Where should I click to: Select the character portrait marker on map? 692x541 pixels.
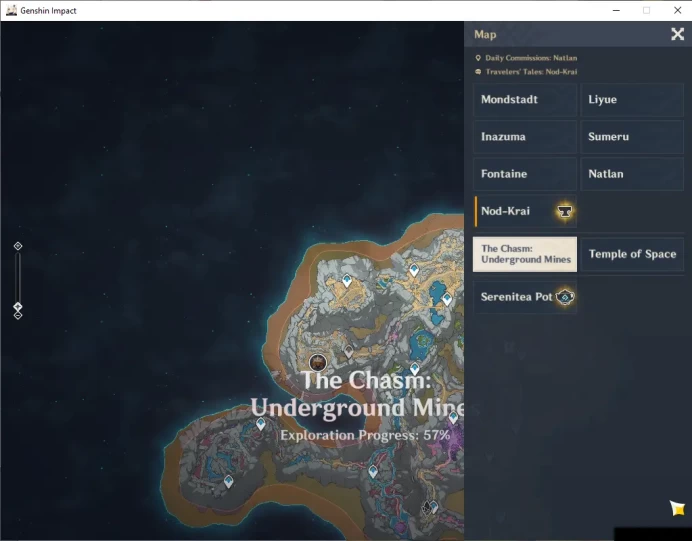318,363
